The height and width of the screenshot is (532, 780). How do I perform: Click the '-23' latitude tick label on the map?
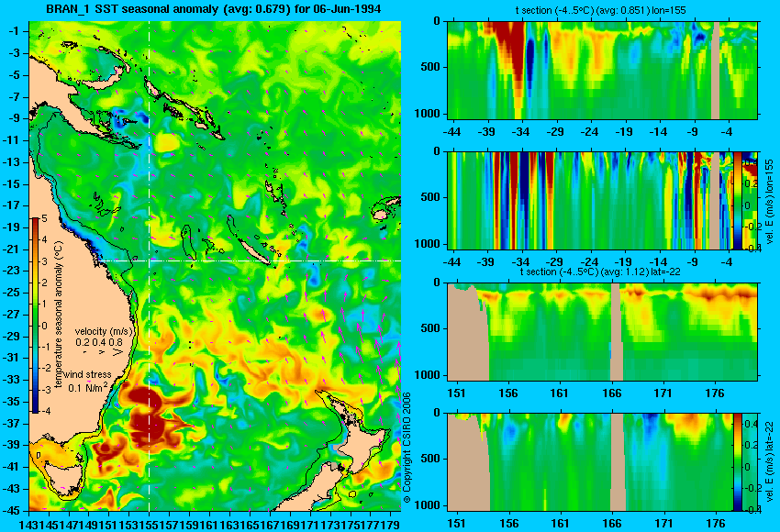point(12,271)
